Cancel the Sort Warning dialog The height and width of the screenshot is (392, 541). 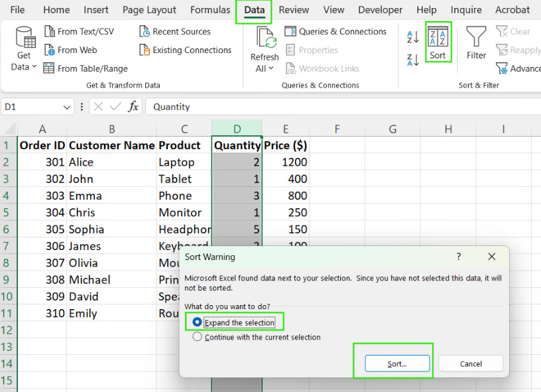(471, 363)
